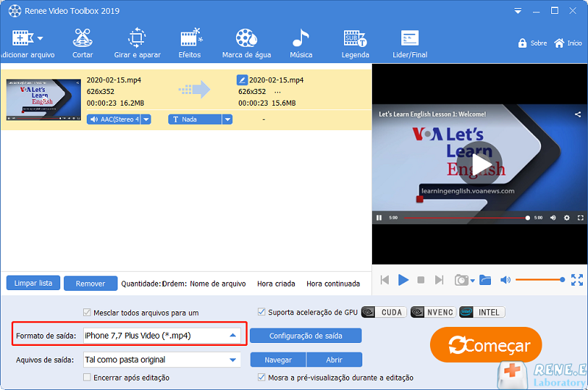Click the edit pencil icon beside output filename
Image resolution: width=588 pixels, height=390 pixels.
click(242, 80)
